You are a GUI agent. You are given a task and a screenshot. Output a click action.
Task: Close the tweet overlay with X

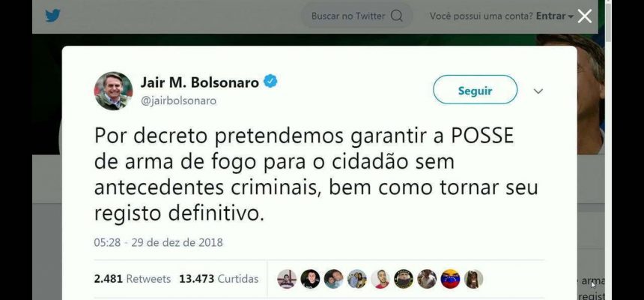(584, 16)
